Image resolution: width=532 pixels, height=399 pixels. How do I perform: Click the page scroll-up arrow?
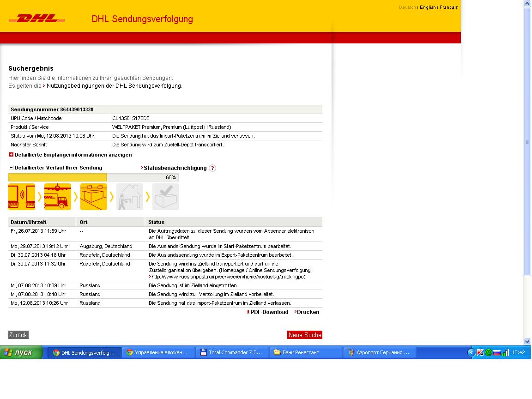coord(527,3)
